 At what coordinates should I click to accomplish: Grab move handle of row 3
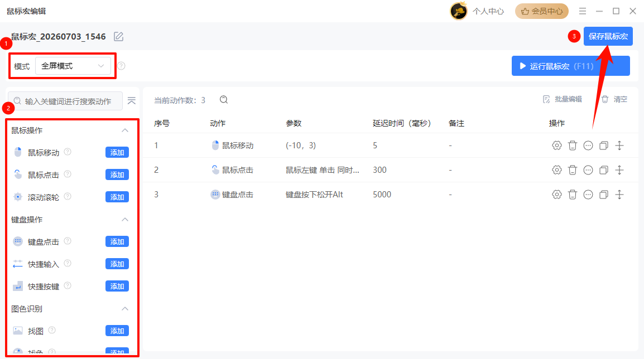(x=619, y=195)
